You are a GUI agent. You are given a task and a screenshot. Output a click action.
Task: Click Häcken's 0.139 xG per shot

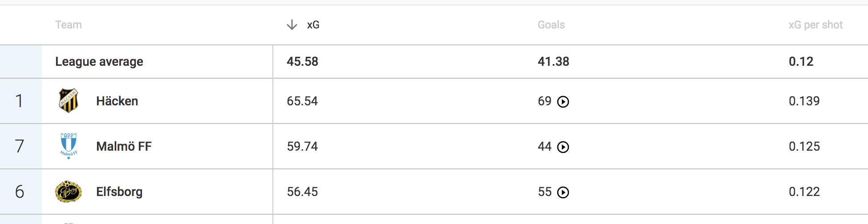[804, 101]
